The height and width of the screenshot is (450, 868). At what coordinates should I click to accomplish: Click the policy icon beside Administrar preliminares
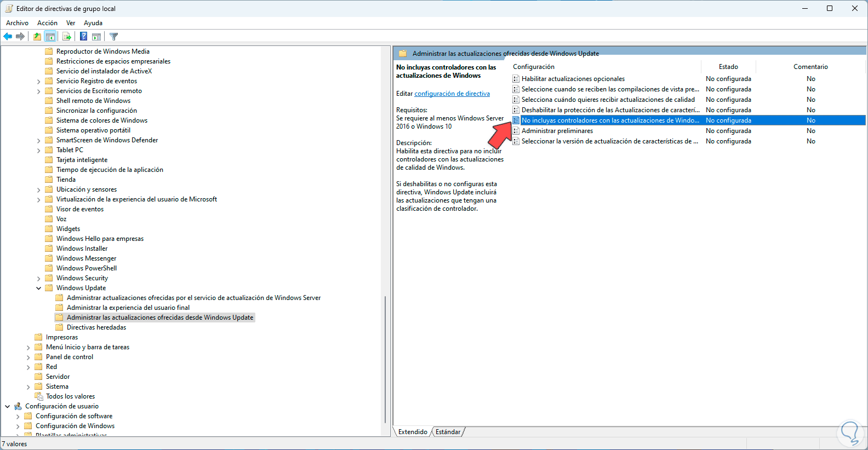(516, 131)
